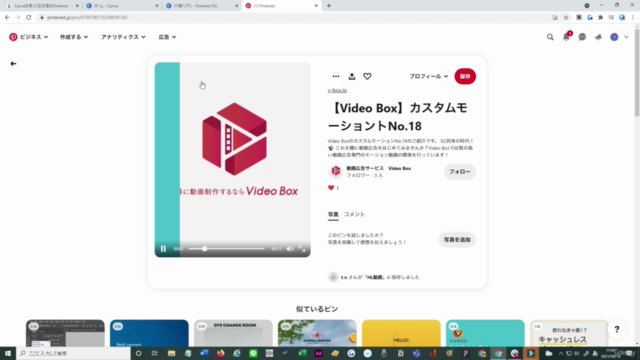
Task: Open messages speech bubble icon
Action: (x=582, y=37)
